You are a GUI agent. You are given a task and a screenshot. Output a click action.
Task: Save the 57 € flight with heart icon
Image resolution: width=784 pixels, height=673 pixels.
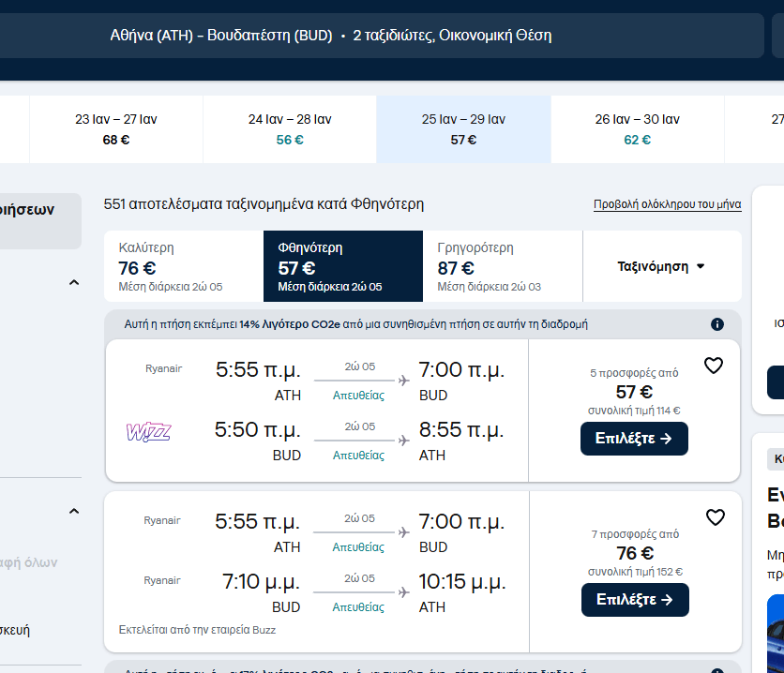[x=714, y=366]
